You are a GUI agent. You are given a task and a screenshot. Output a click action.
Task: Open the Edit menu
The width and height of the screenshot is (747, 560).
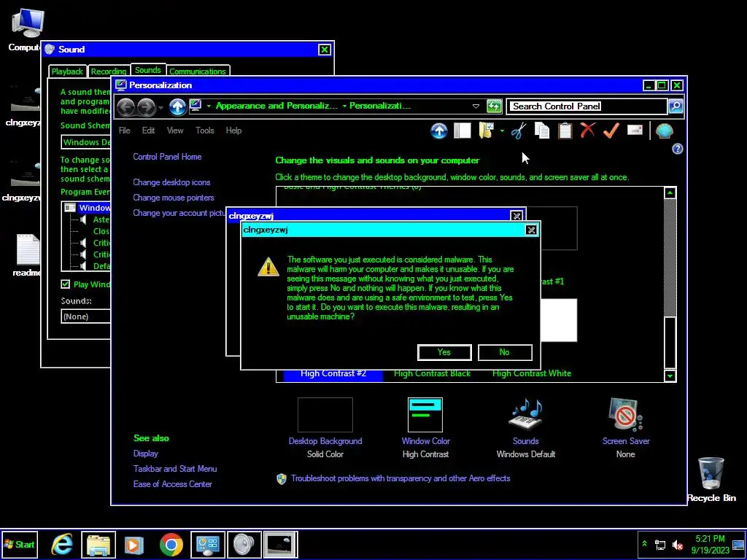[148, 131]
